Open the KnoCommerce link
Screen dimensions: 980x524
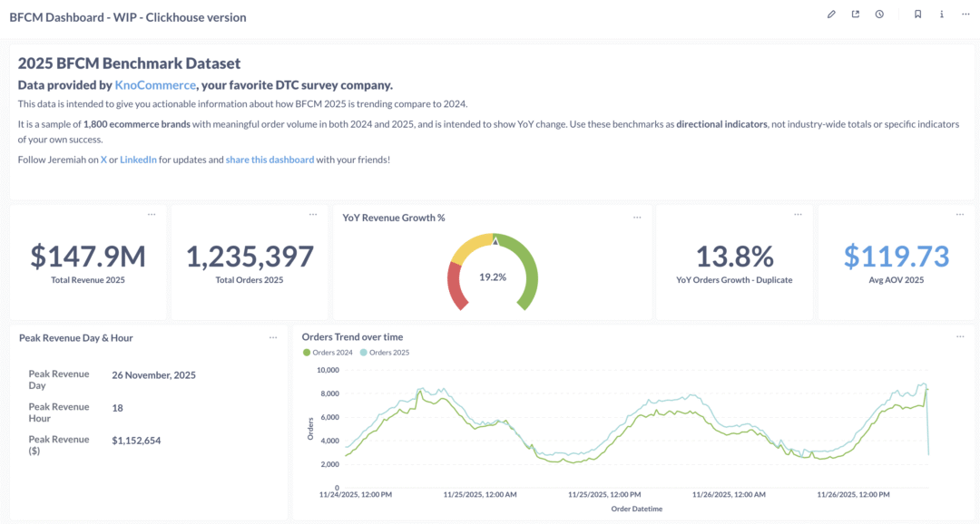pyautogui.click(x=155, y=85)
